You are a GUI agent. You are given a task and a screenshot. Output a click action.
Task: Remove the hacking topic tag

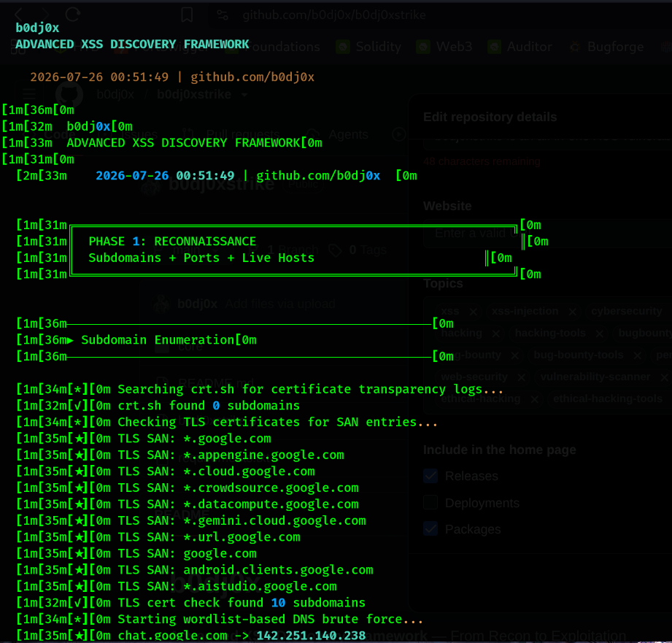[x=496, y=334]
